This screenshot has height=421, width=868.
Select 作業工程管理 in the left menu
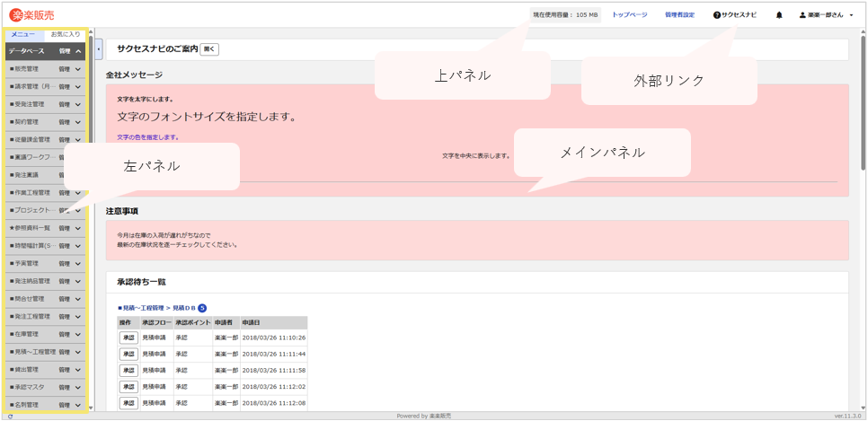coord(31,193)
